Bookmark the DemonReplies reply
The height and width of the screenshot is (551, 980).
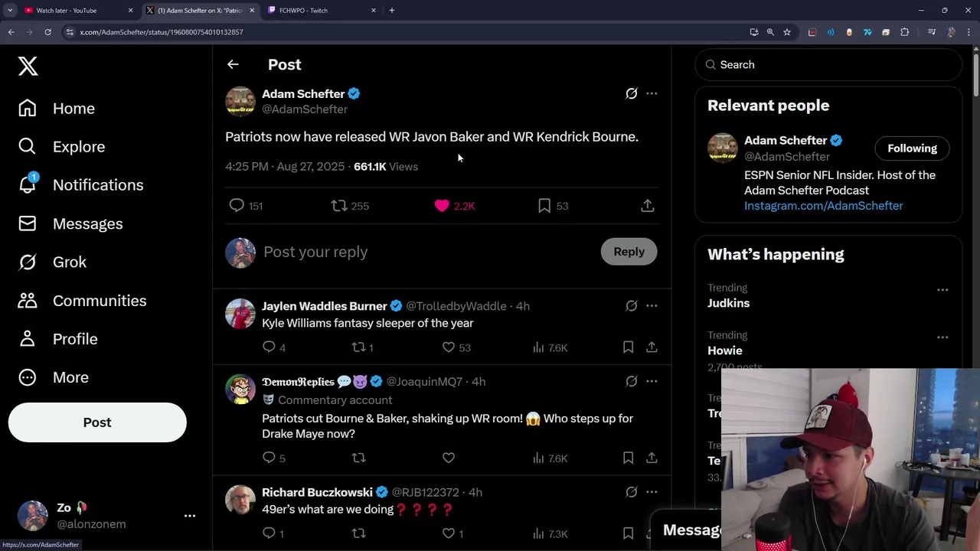coord(628,458)
